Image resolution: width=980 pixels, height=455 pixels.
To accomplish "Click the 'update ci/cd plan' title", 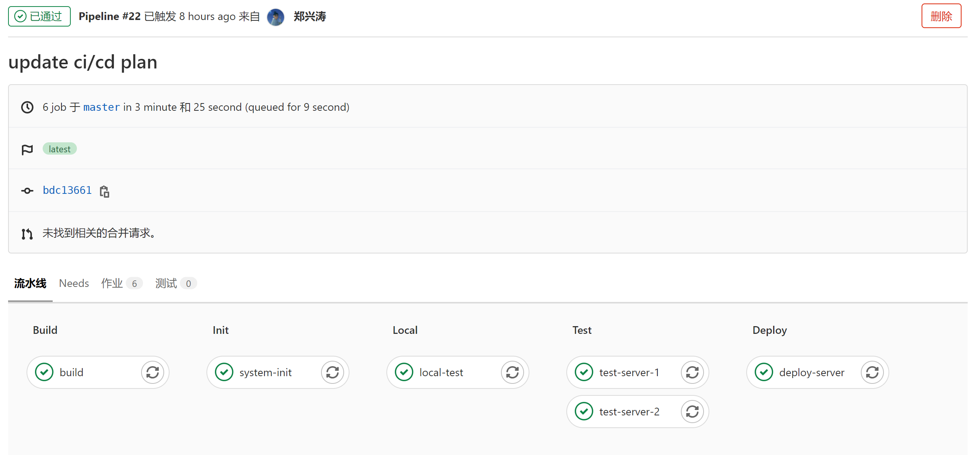I will 83,62.
